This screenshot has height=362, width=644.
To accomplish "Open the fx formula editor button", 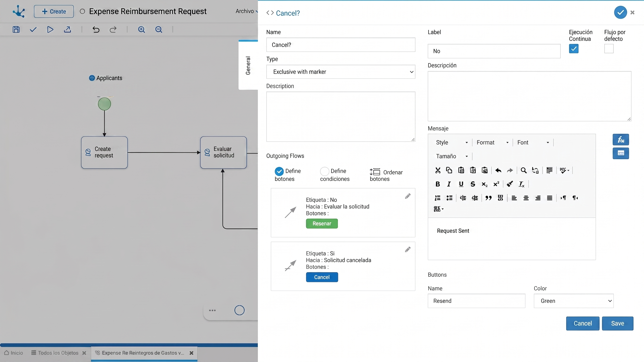I will (620, 140).
